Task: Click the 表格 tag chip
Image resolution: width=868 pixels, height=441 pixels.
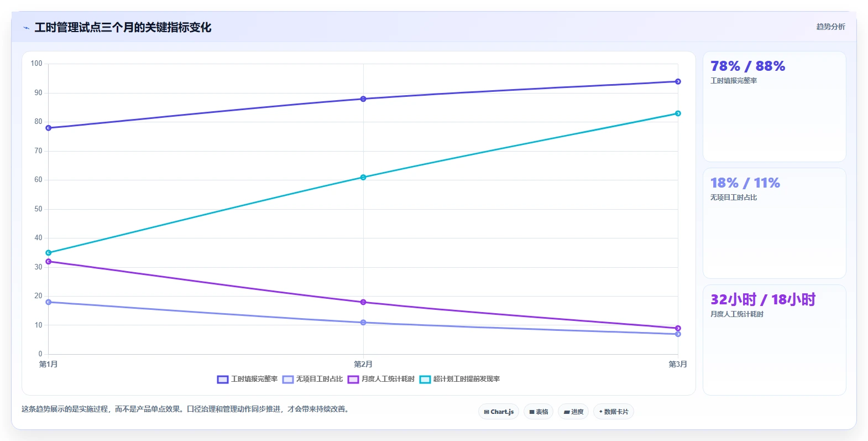Action: point(538,412)
